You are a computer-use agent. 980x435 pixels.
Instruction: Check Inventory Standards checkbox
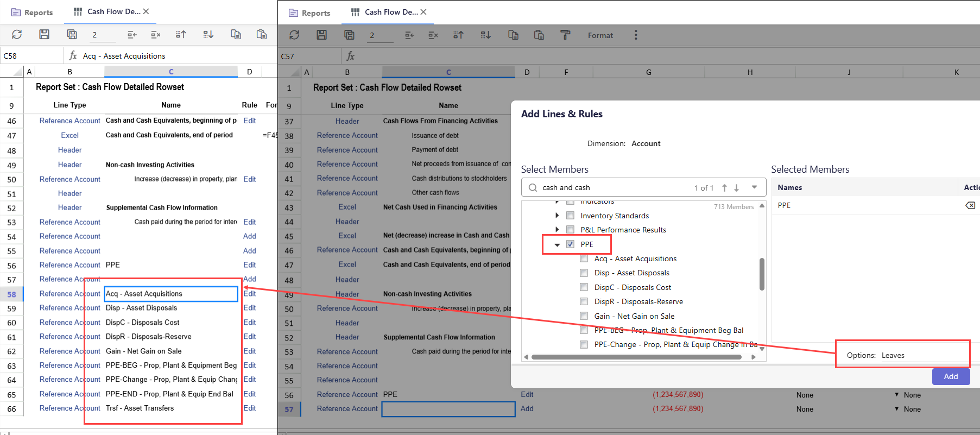click(570, 215)
